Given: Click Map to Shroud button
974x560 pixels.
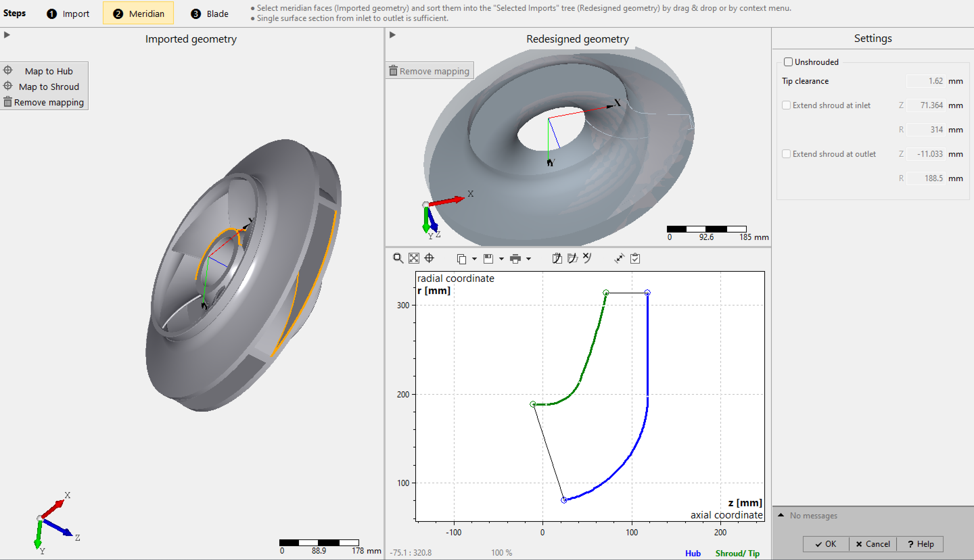Looking at the screenshot, I should pos(48,87).
